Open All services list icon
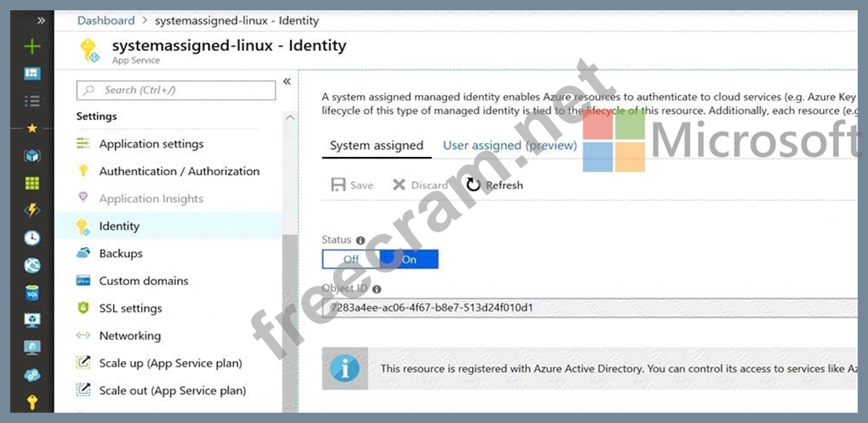Screen dimensions: 868x423 pyautogui.click(x=32, y=101)
